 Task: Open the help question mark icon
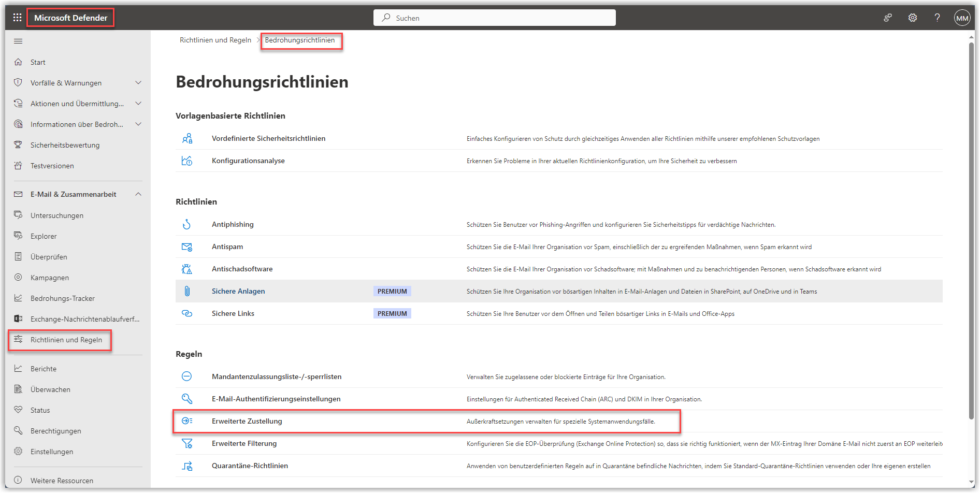937,18
